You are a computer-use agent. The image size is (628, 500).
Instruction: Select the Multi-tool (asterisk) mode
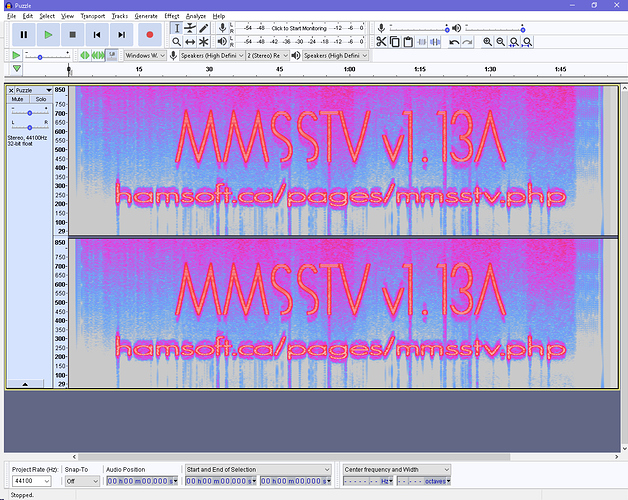pyautogui.click(x=203, y=42)
